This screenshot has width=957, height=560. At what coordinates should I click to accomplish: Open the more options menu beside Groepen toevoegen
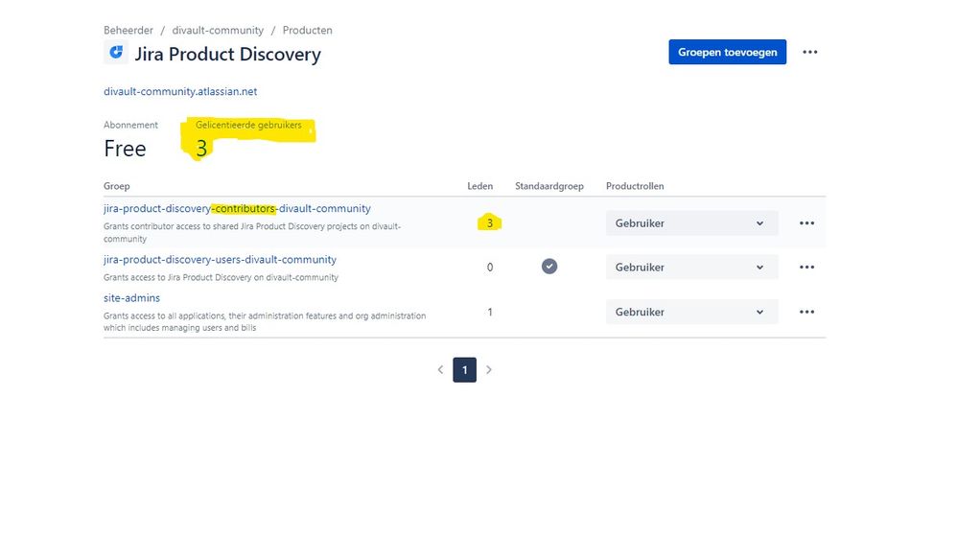coord(810,52)
